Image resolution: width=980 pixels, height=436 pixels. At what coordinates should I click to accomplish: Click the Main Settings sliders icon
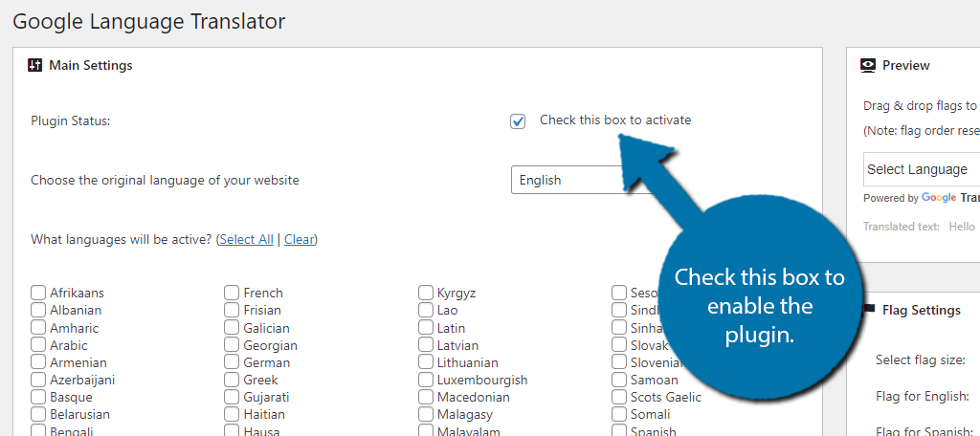35,65
